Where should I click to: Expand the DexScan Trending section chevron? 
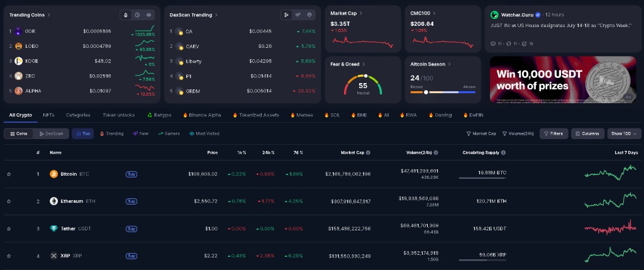click(216, 15)
